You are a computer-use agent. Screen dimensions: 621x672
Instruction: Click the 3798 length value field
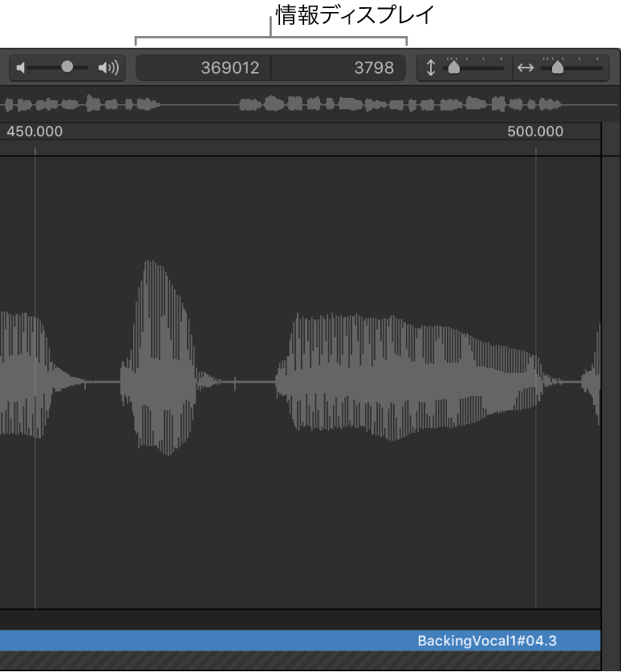click(339, 67)
